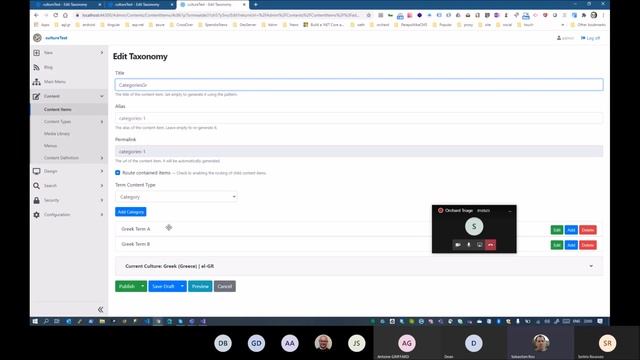Click the move handle beside Greek Term A
This screenshot has width=640, height=360.
[x=169, y=227]
